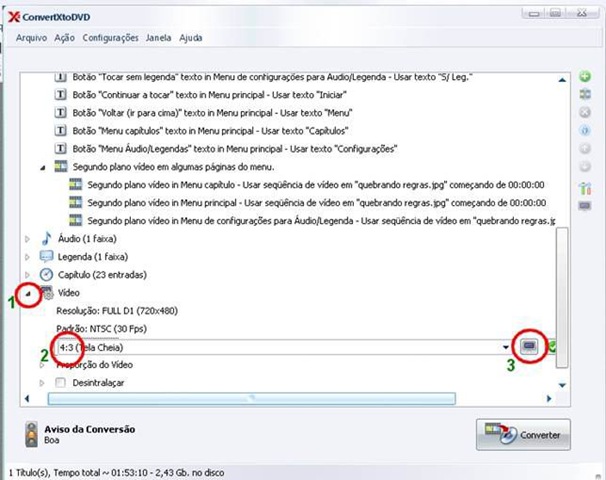This screenshot has height=480, width=606.
Task: Click the blue information icon
Action: pyautogui.click(x=585, y=131)
